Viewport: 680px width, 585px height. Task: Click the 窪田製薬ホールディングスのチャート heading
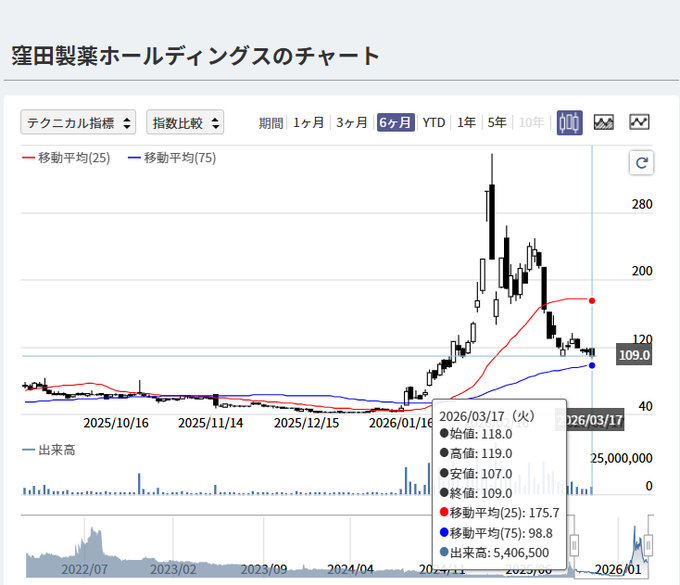(x=196, y=56)
